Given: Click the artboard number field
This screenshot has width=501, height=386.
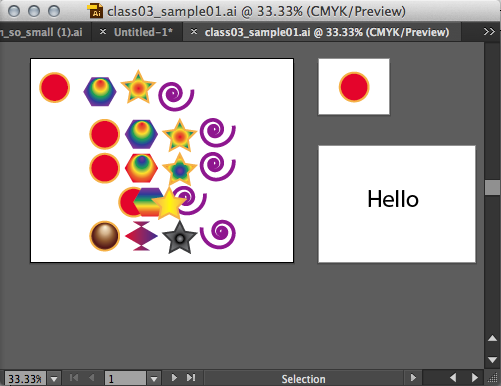Looking at the screenshot, I should click(x=125, y=379).
